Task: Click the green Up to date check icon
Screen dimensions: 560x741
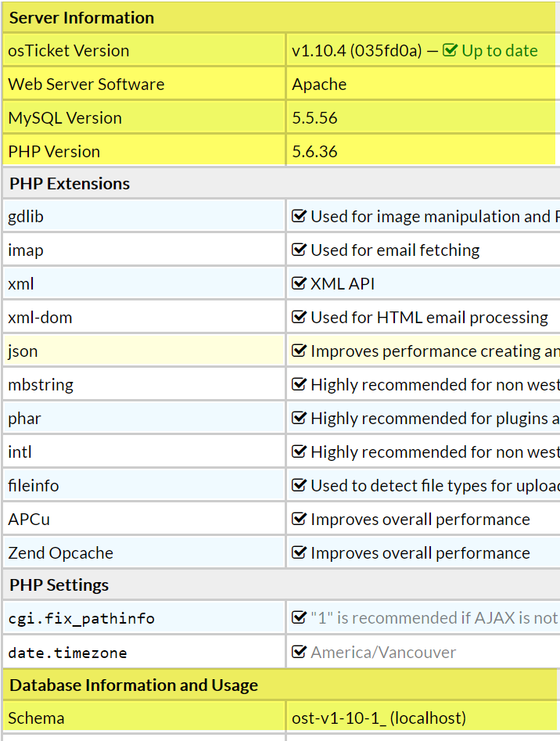Action: tap(450, 51)
